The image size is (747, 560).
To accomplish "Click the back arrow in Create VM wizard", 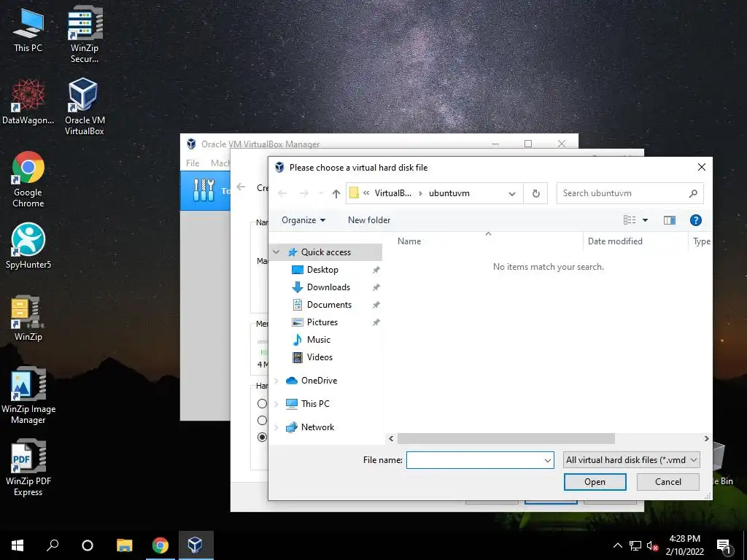I will (241, 187).
